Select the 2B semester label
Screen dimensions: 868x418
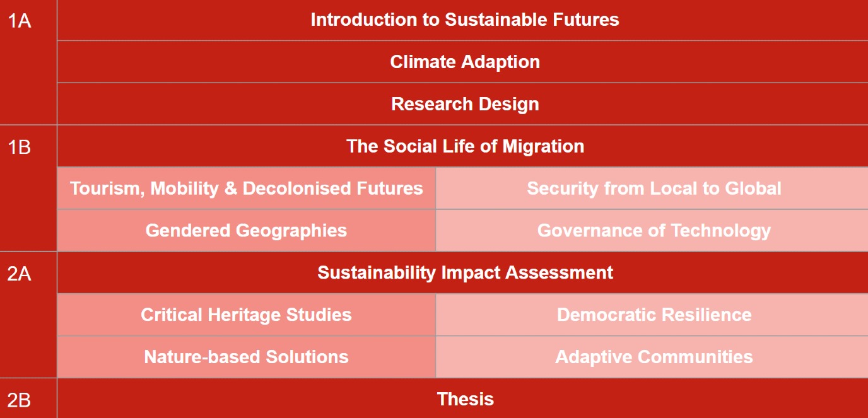(19, 400)
